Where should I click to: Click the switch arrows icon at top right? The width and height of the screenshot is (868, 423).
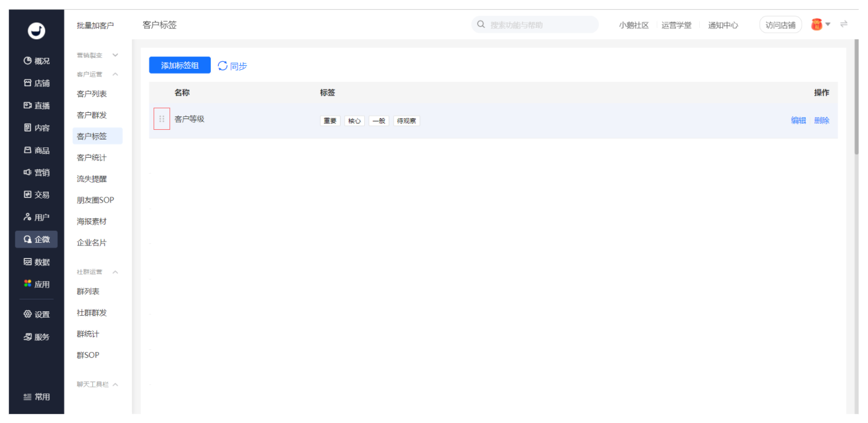tap(844, 24)
